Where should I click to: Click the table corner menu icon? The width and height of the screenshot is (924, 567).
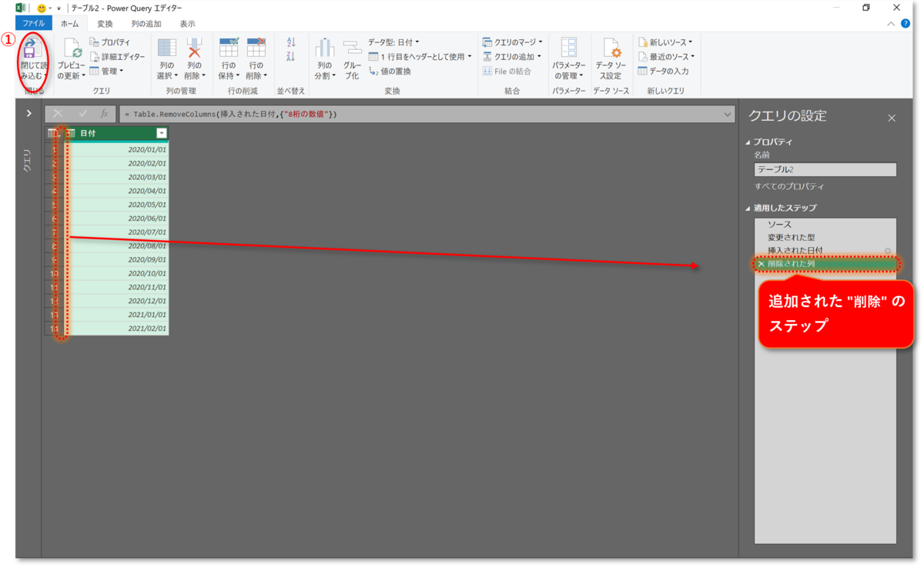click(53, 133)
